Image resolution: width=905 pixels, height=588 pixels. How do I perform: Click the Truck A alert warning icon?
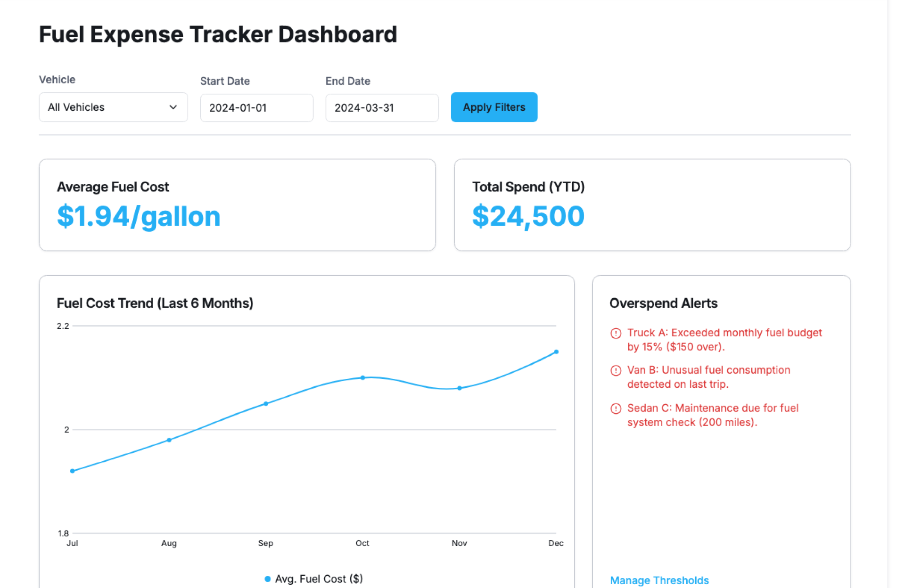click(616, 333)
